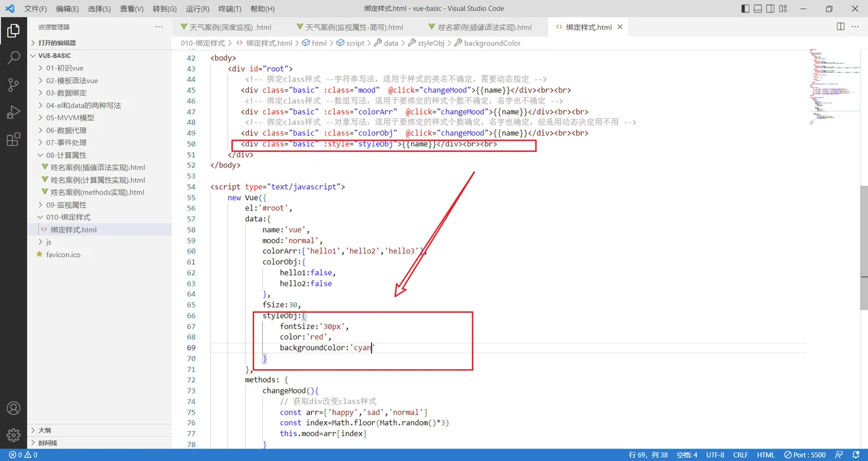Click the editor vertical scrollbar thumb
This screenshot has width=868, height=461.
tap(864, 246)
